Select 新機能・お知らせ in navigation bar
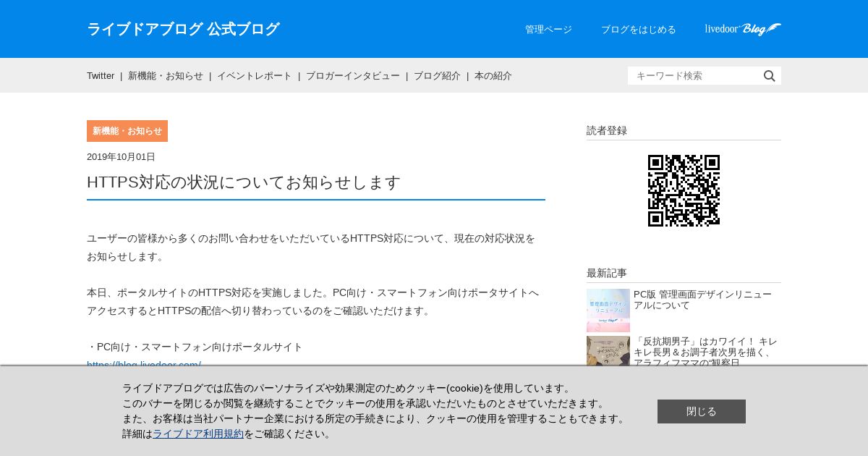Screen dimensions: 868x456 (166, 76)
